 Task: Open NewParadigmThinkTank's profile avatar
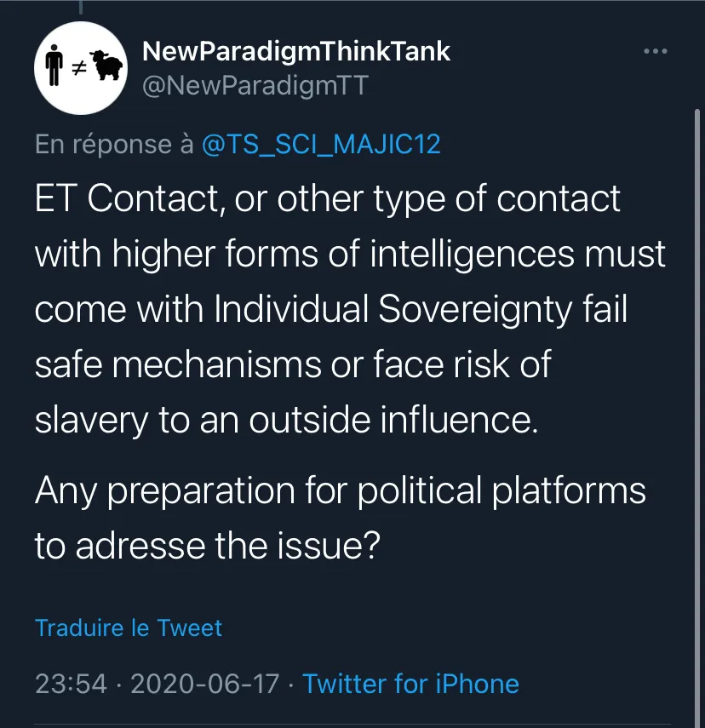click(81, 68)
